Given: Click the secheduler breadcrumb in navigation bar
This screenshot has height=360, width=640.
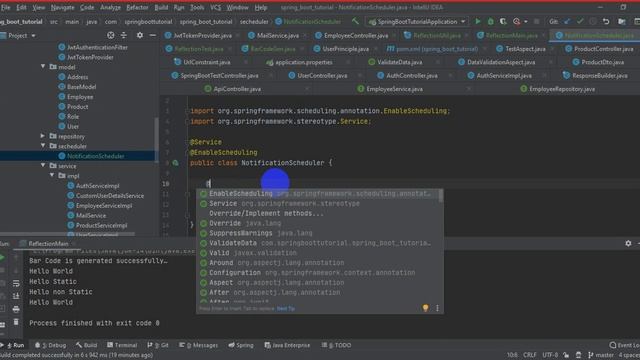Looking at the screenshot, I should point(254,22).
